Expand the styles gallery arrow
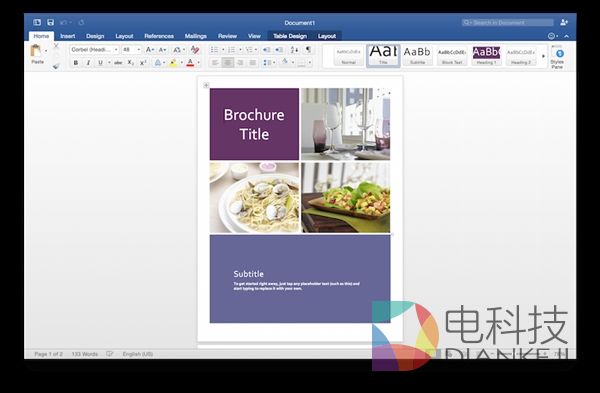The width and height of the screenshot is (600, 393). 543,56
